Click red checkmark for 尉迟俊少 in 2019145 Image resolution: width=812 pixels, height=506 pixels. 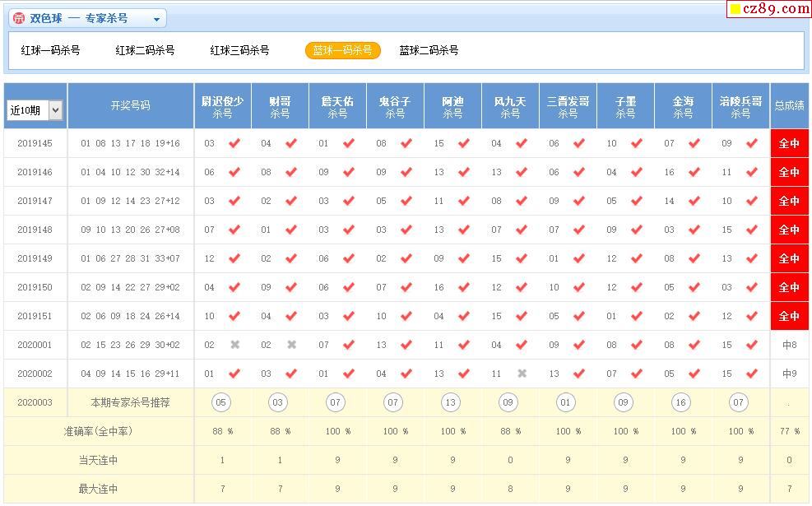click(234, 143)
